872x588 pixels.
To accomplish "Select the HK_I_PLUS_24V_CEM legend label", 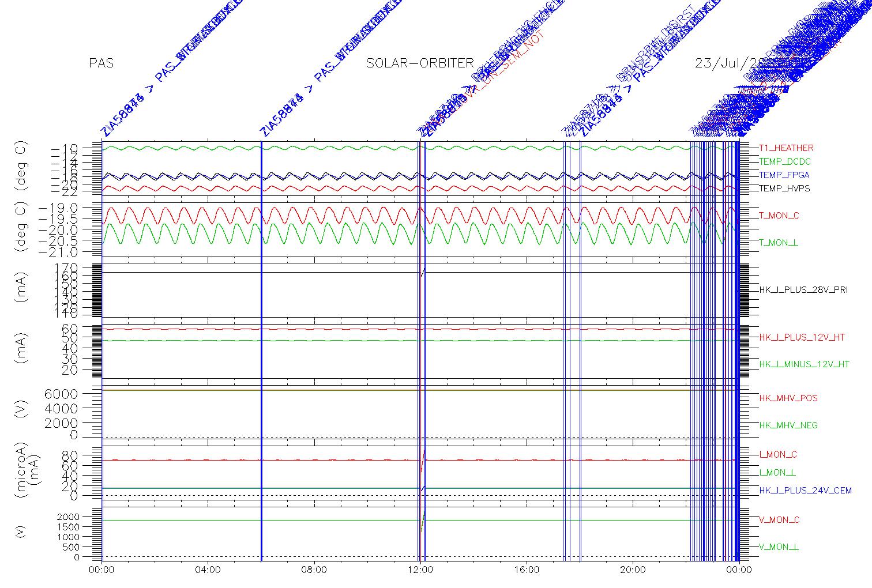I will [805, 491].
